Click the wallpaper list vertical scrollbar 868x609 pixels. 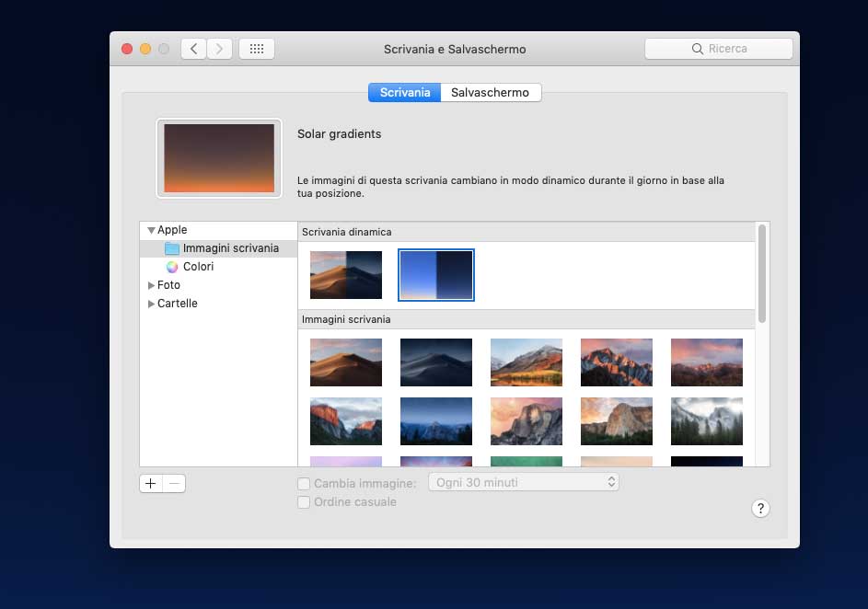pyautogui.click(x=761, y=273)
